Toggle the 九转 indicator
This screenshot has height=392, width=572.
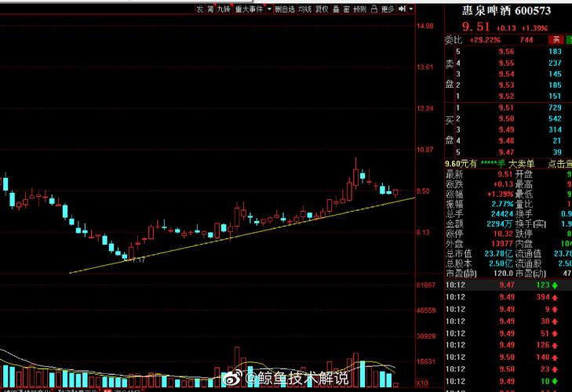coord(224,9)
